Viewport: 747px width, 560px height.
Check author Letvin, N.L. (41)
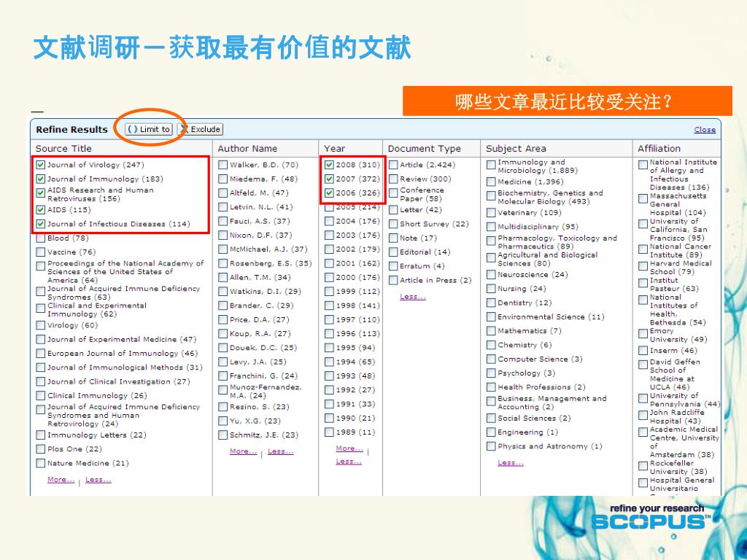point(222,207)
